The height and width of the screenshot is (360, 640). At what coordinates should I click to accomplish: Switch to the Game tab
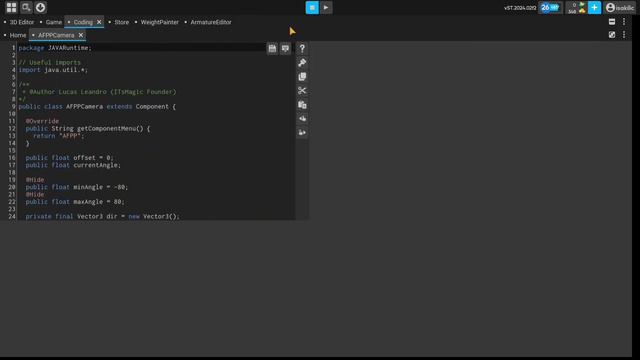pos(54,22)
